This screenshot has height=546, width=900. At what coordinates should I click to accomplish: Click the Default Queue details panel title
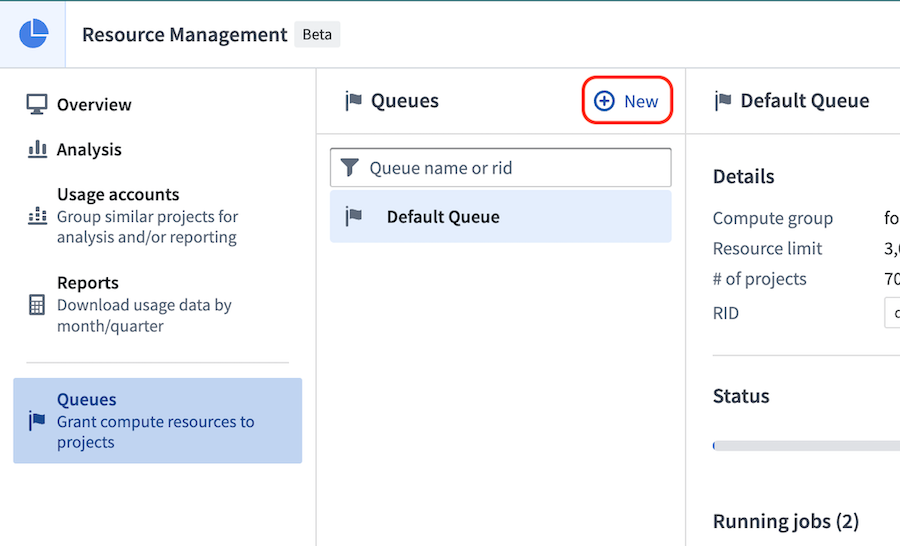(805, 100)
